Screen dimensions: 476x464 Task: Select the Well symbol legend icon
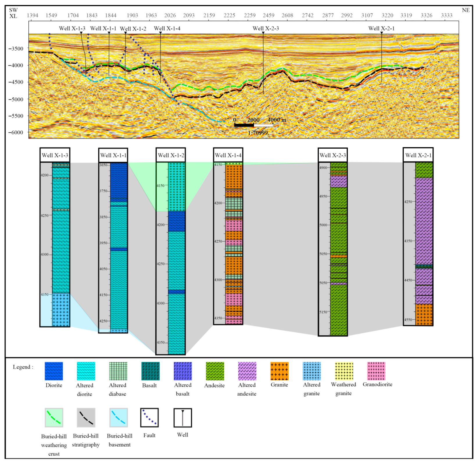click(x=182, y=417)
